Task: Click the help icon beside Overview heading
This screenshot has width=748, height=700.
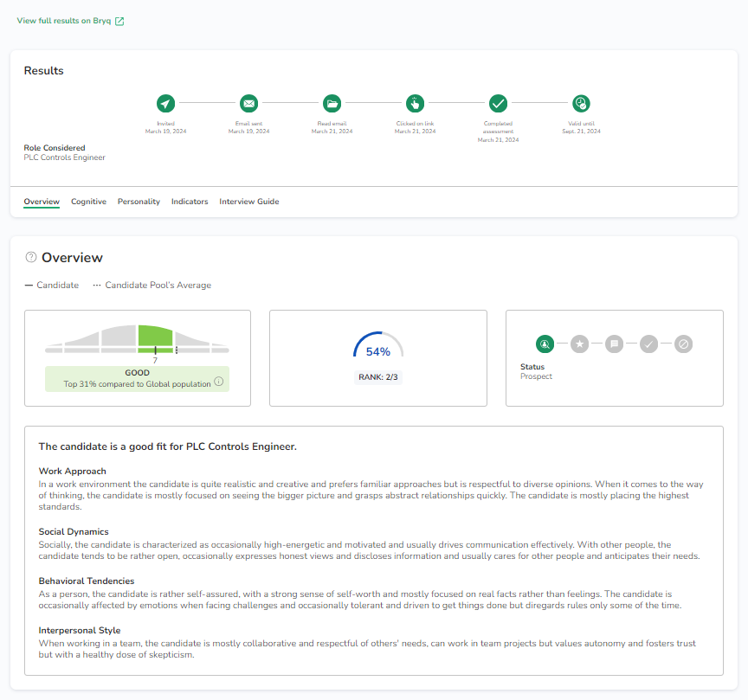Action: tap(31, 257)
